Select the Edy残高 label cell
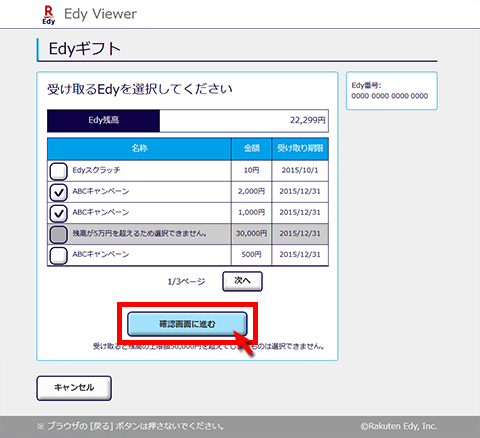The width and height of the screenshot is (480, 438). point(104,120)
